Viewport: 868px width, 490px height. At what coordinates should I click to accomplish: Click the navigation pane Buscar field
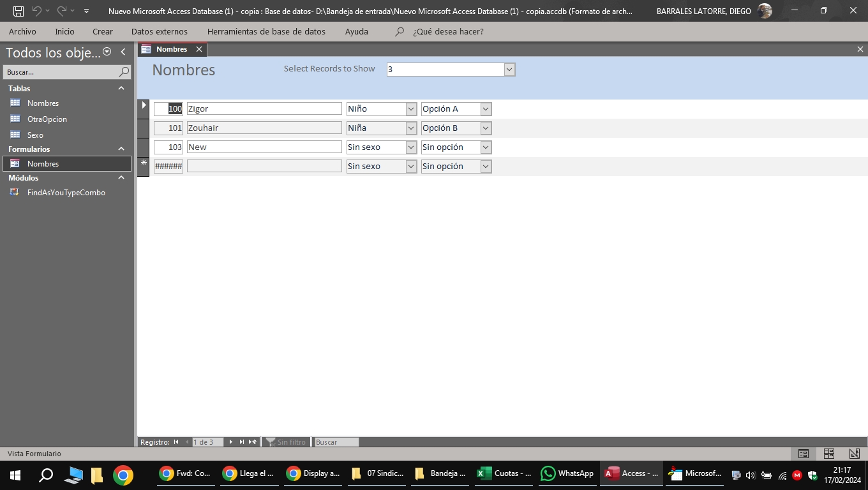point(61,72)
